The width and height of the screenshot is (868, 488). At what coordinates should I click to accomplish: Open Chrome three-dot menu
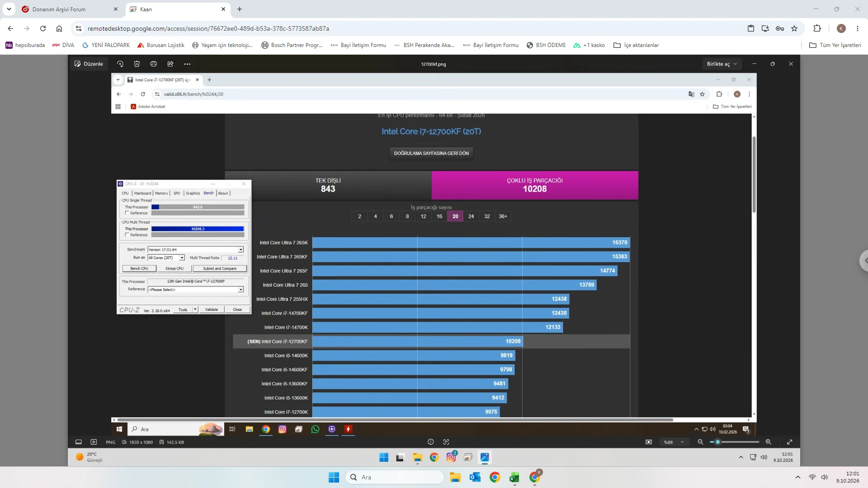tap(858, 28)
